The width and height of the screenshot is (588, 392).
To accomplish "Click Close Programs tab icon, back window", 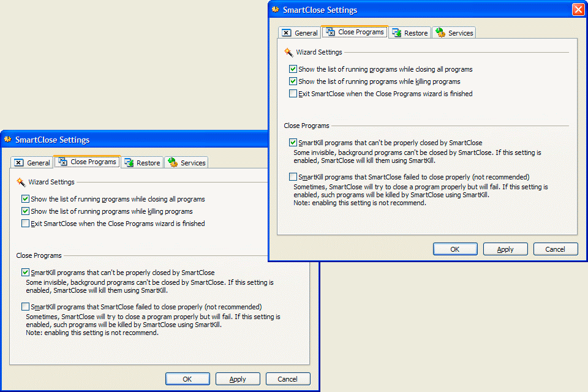I will [x=62, y=162].
